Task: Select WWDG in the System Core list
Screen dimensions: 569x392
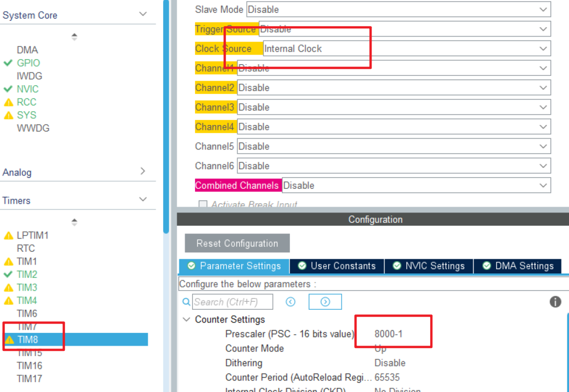Action: (33, 128)
